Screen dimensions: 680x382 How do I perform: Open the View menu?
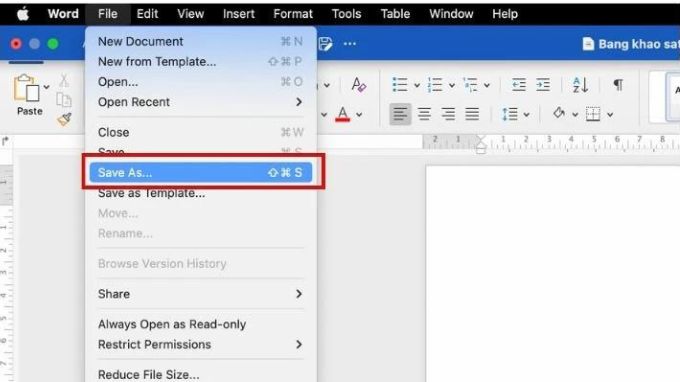pyautogui.click(x=190, y=14)
